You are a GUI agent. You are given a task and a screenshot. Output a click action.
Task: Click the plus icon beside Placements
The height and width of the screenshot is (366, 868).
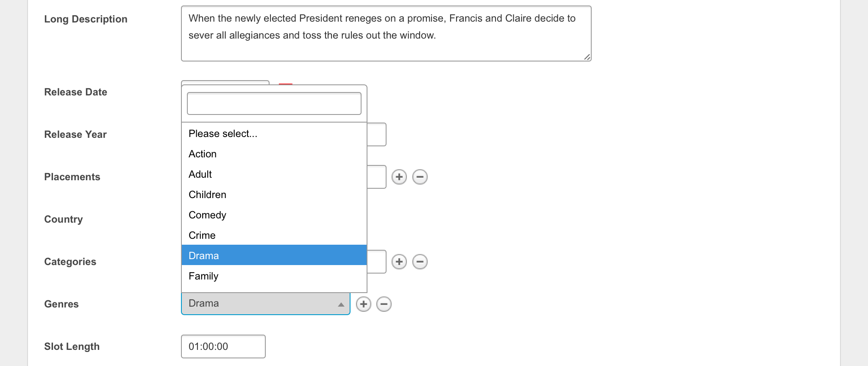tap(399, 177)
